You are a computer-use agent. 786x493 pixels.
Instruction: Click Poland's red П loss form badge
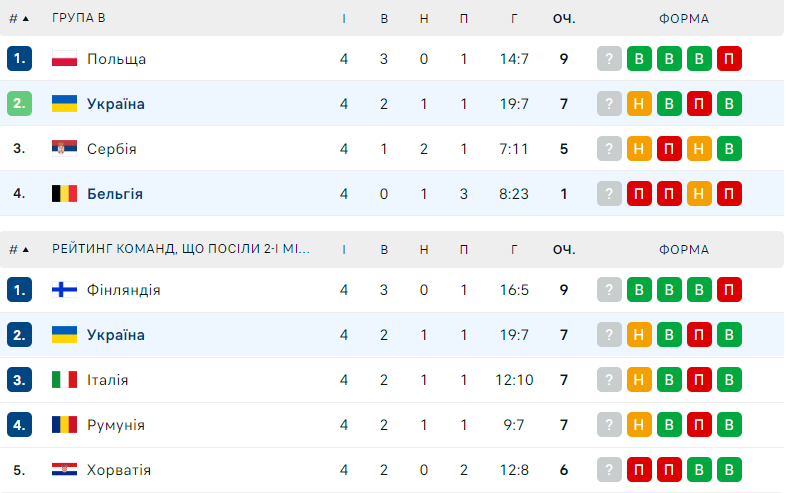730,59
